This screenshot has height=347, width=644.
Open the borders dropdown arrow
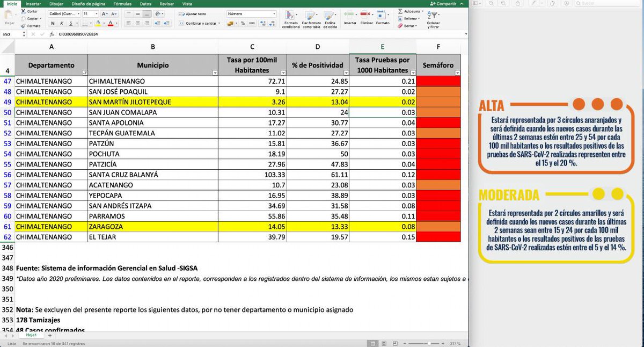click(x=90, y=24)
